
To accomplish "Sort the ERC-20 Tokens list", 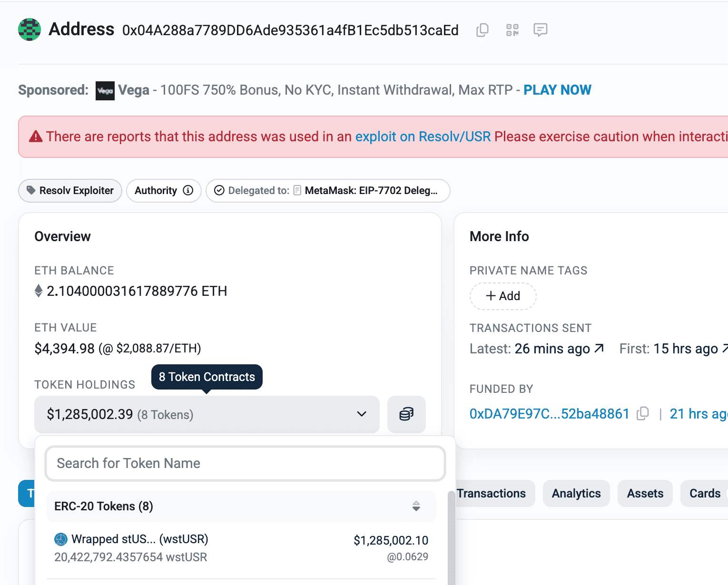I will click(x=416, y=506).
